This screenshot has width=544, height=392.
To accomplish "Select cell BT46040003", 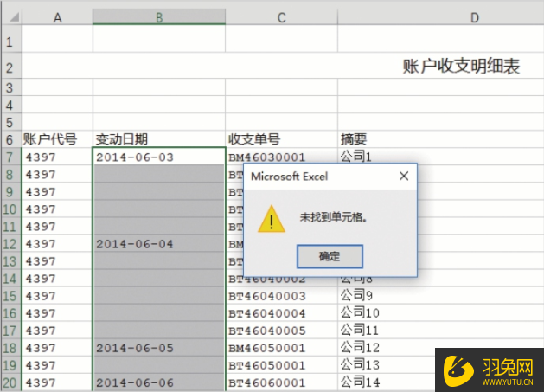I will [x=281, y=296].
